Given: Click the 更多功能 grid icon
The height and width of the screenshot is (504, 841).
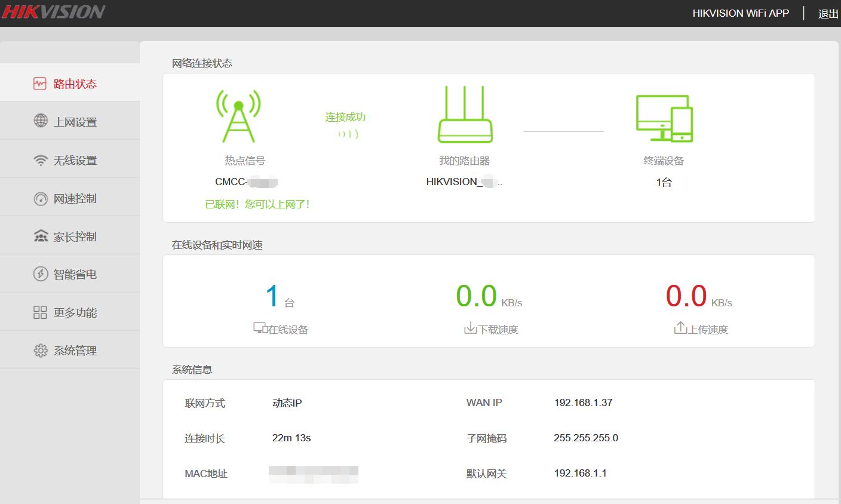Looking at the screenshot, I should 40,312.
